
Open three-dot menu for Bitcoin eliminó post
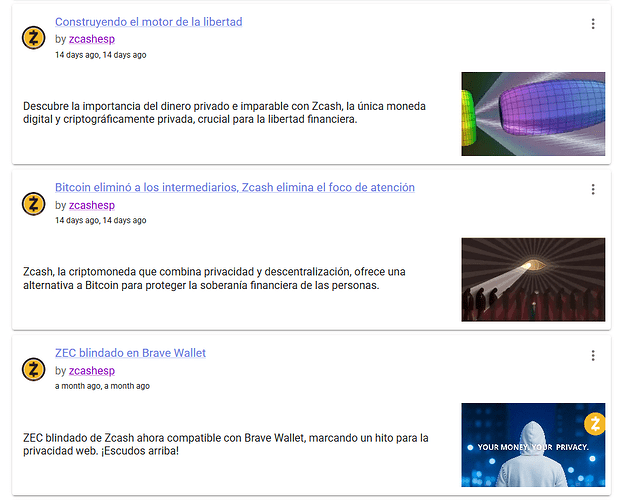coord(593,189)
